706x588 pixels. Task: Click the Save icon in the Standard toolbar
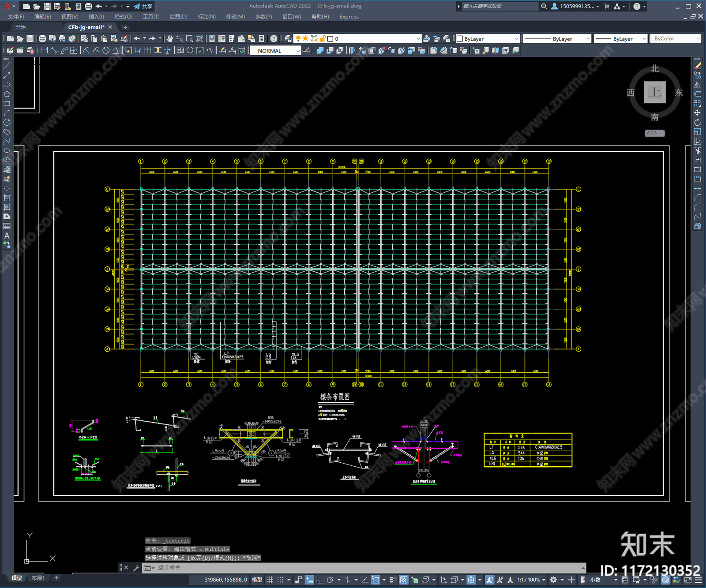(30, 39)
